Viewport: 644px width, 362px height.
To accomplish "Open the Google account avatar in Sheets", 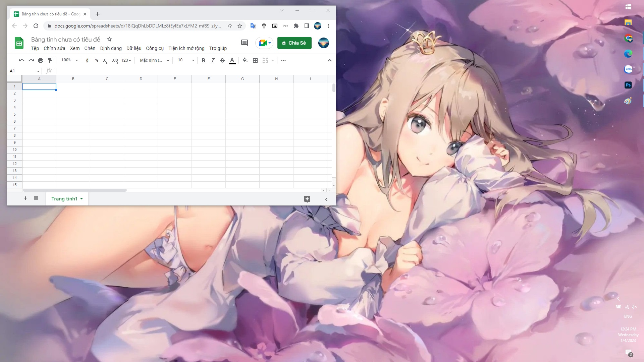I will 324,43.
